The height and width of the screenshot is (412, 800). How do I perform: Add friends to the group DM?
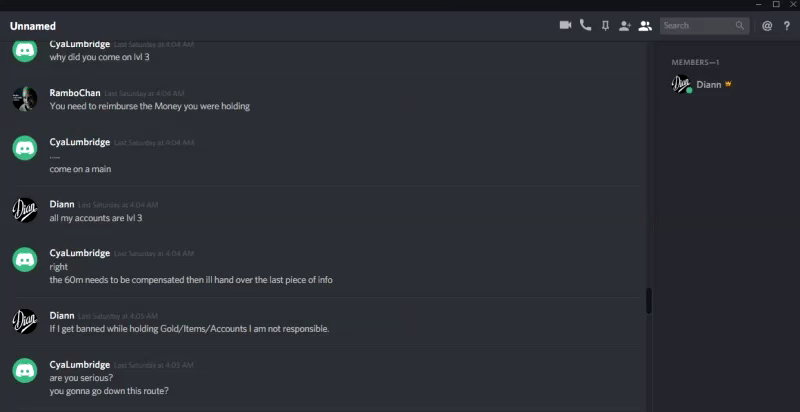[625, 26]
